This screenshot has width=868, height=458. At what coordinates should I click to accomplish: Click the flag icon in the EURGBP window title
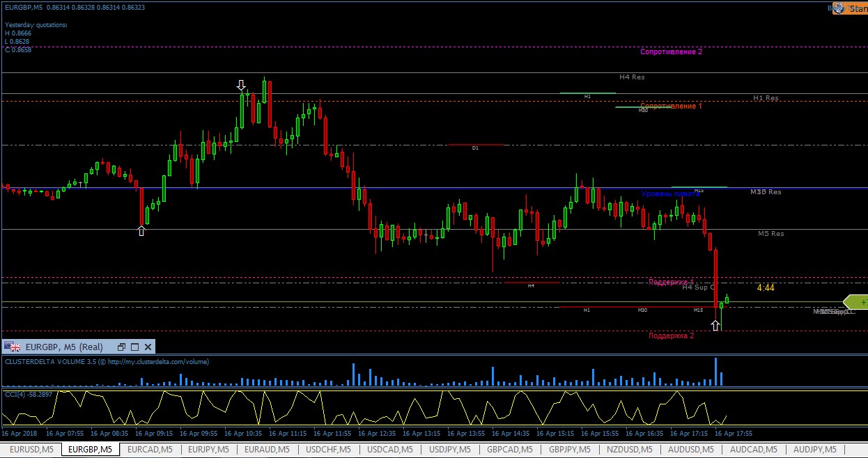tap(13, 347)
